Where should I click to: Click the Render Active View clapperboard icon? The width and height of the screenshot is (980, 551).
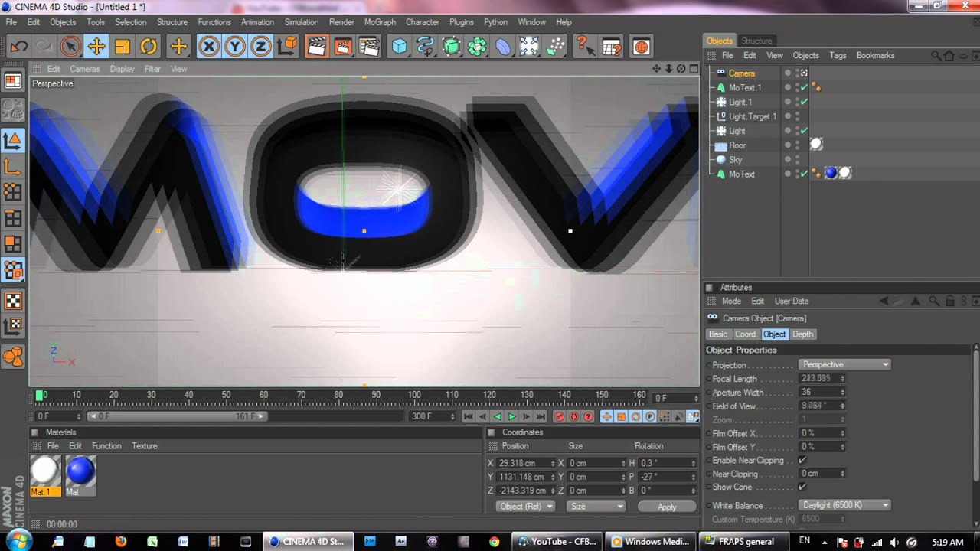316,47
